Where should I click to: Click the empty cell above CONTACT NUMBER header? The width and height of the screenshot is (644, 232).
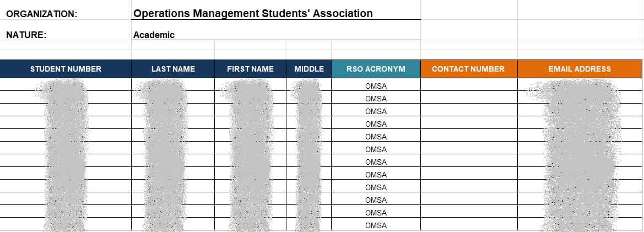click(469, 55)
